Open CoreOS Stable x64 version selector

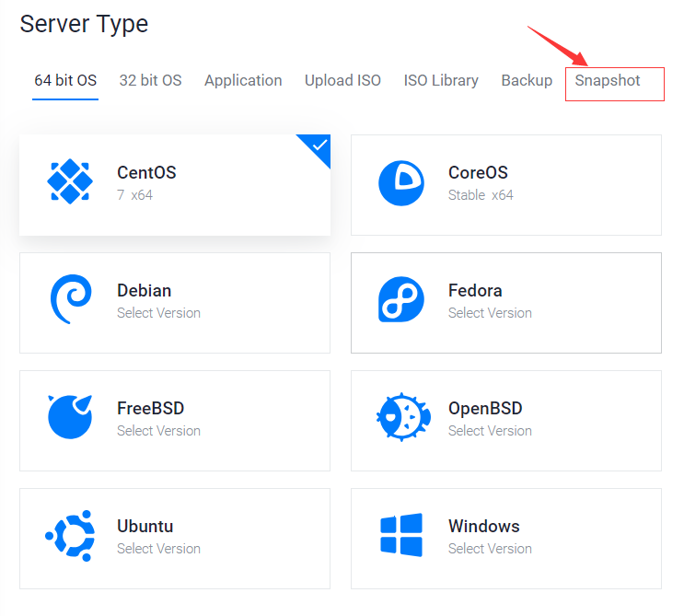[x=481, y=195]
